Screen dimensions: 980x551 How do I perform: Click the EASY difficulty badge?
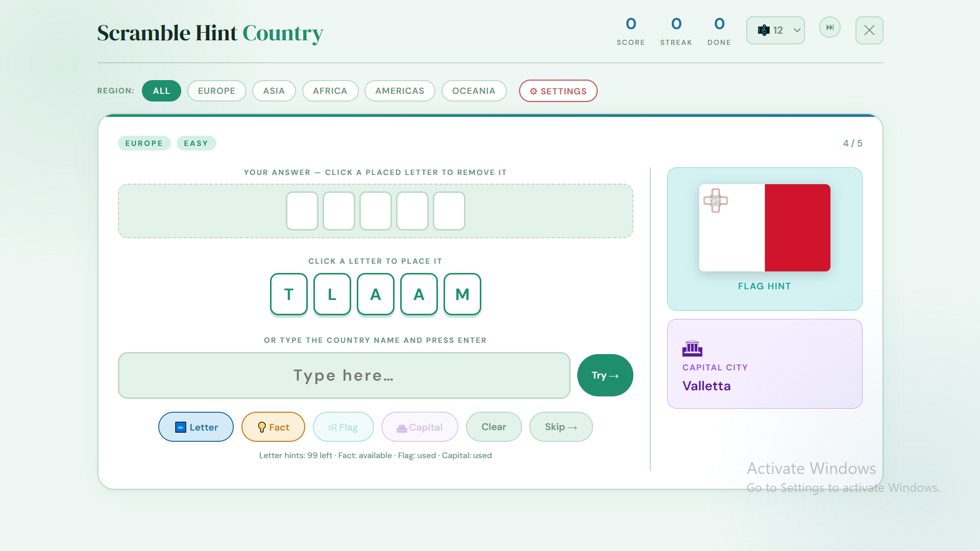tap(196, 143)
